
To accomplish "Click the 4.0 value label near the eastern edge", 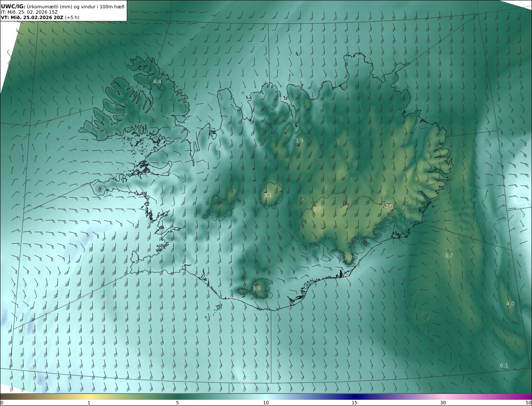I will [510, 303].
